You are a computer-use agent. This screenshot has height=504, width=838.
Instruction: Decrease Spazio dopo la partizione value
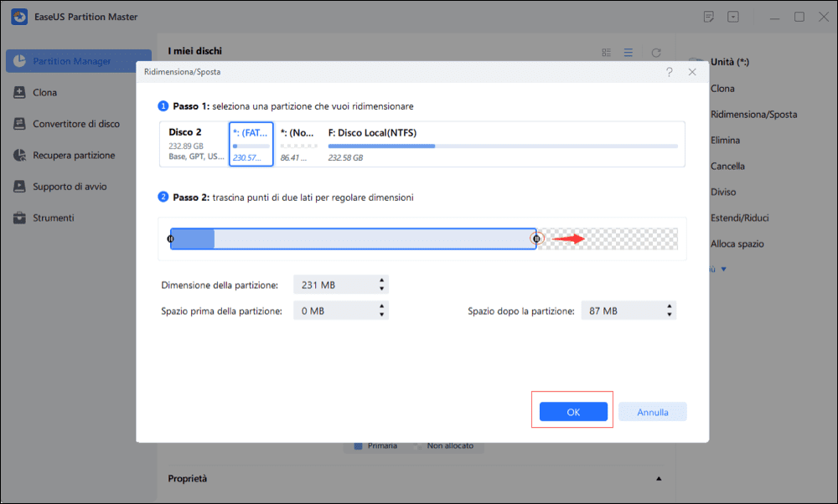669,315
